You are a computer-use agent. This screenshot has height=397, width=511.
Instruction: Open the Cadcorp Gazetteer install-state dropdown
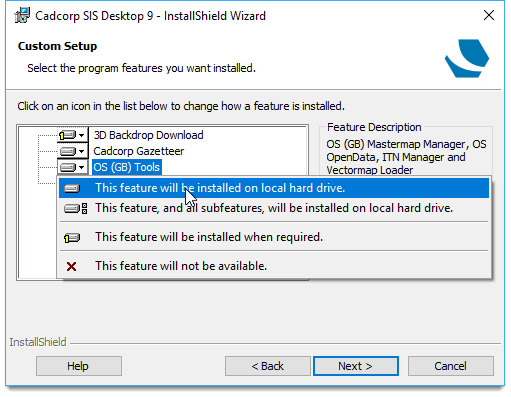(x=72, y=151)
